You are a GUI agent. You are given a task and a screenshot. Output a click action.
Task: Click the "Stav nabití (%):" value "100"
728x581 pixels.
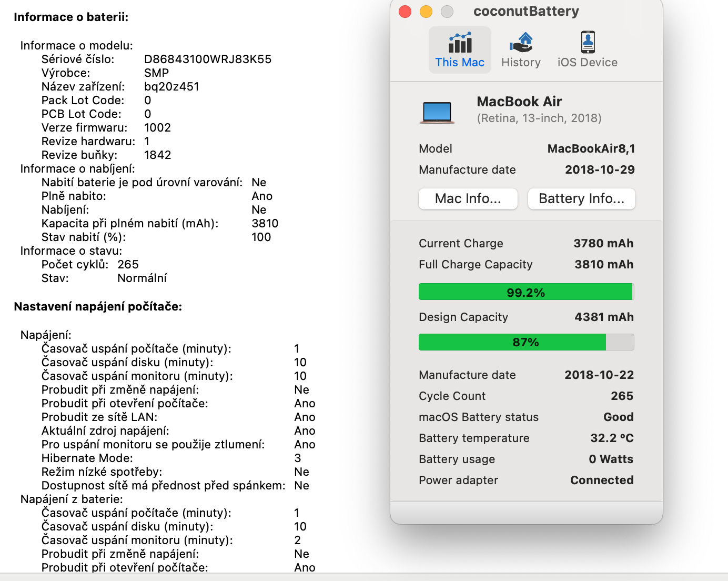(261, 237)
